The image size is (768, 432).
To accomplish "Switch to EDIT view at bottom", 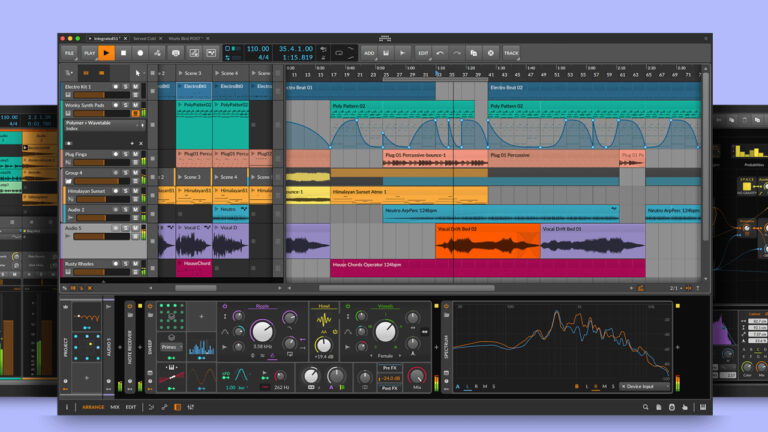I will [x=131, y=407].
